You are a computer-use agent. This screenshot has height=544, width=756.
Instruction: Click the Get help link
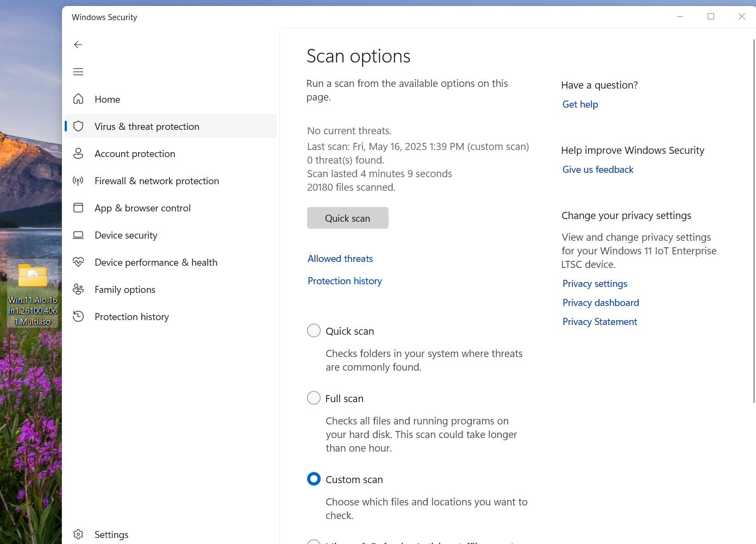tap(580, 104)
